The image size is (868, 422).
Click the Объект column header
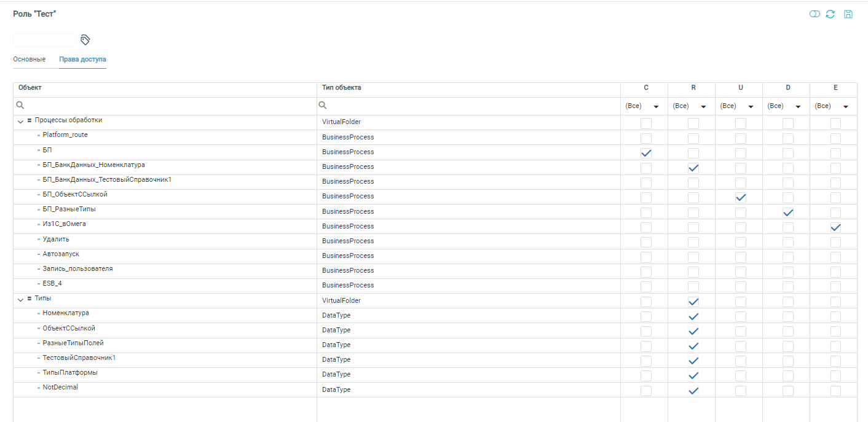click(30, 88)
